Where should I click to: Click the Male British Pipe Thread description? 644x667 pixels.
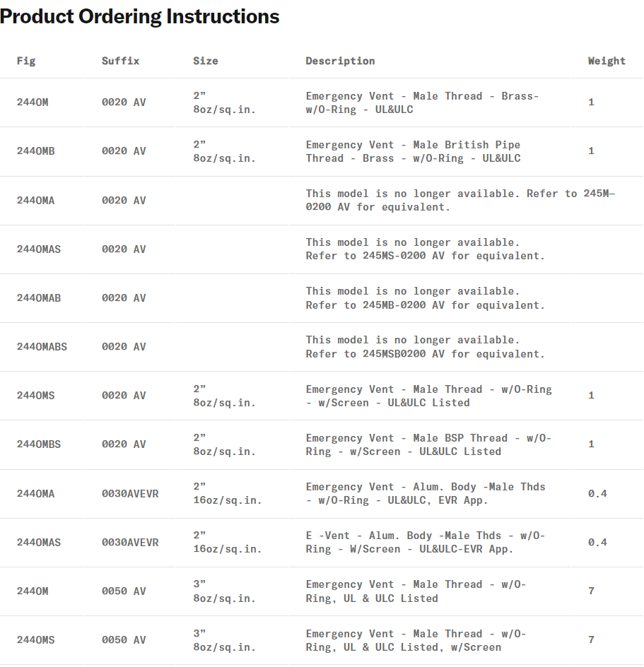pos(413,151)
